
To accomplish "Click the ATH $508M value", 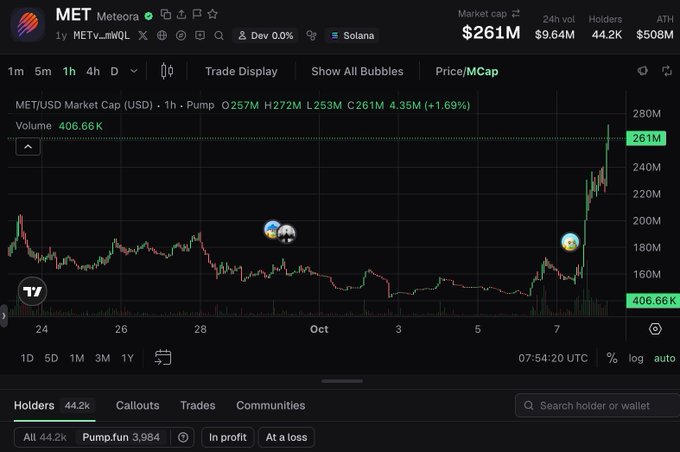I will pyautogui.click(x=655, y=34).
